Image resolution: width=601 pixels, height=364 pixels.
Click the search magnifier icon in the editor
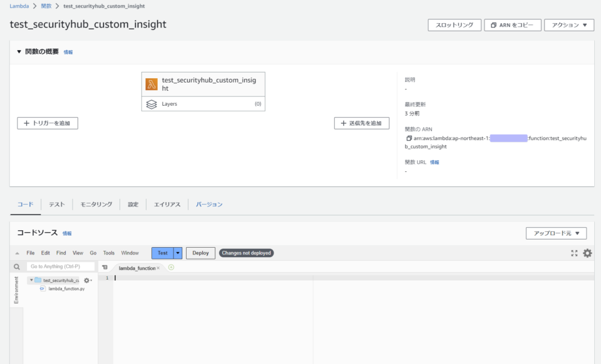[17, 267]
